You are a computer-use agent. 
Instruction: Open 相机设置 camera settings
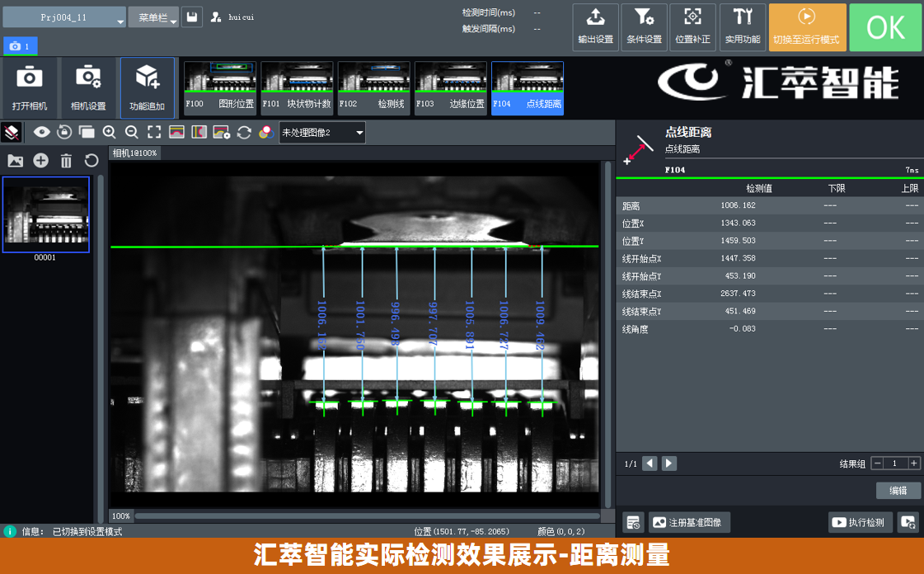point(88,87)
